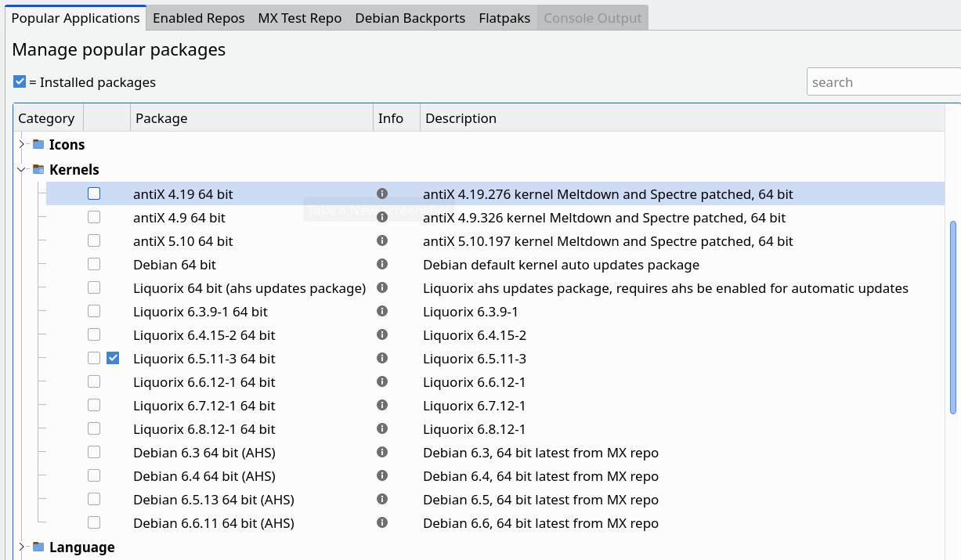This screenshot has height=560, width=961.
Task: Open info for Liquorix 6.8.12-1 64 bit
Action: point(382,428)
